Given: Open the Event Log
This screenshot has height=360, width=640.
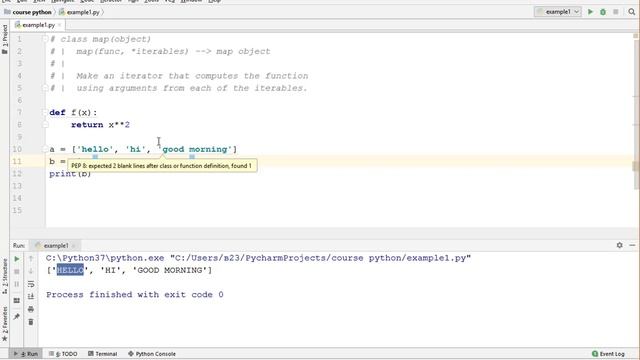Looking at the screenshot, I should coord(608,354).
